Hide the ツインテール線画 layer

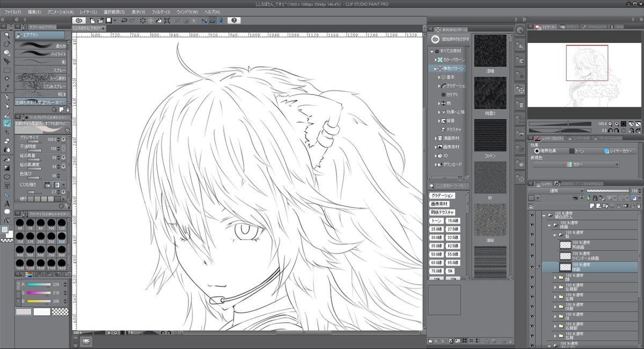[532, 256]
